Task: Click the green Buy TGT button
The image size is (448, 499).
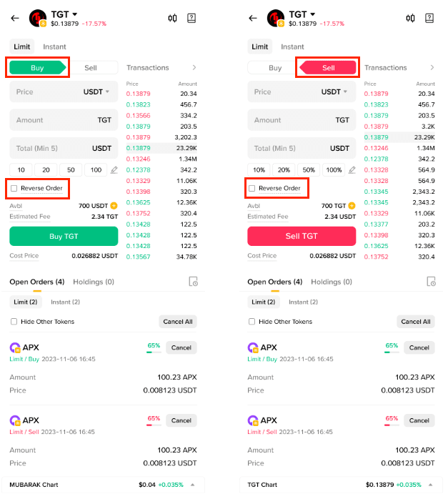Action: [64, 236]
